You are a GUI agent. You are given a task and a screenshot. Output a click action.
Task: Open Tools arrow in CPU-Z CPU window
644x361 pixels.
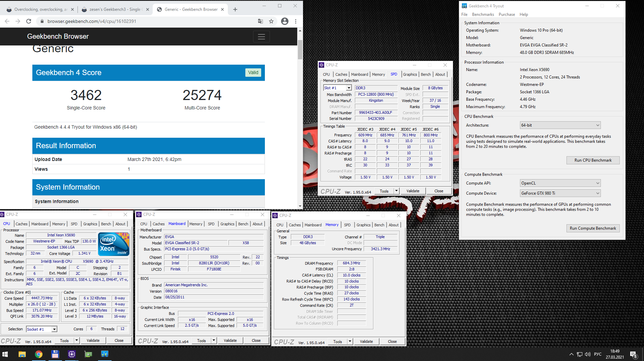point(76,340)
